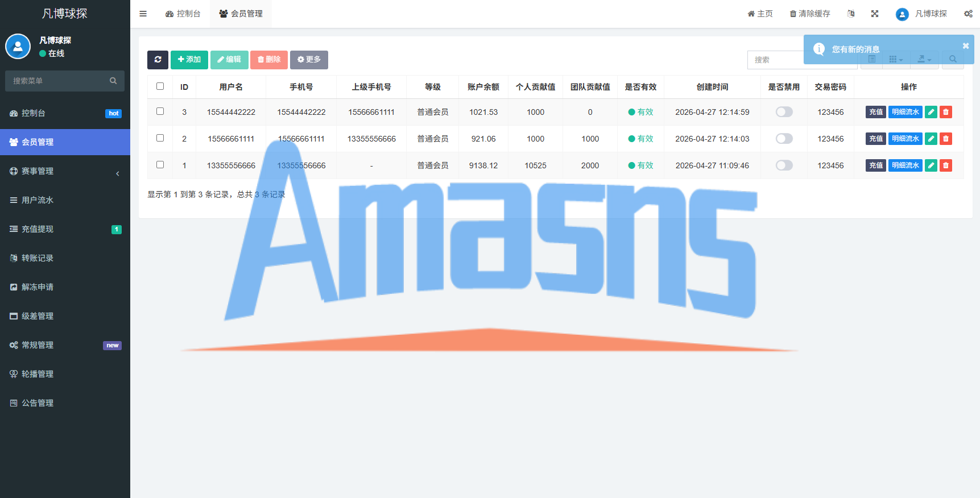Select the checkbox for ID 1 row
980x498 pixels.
coord(160,165)
